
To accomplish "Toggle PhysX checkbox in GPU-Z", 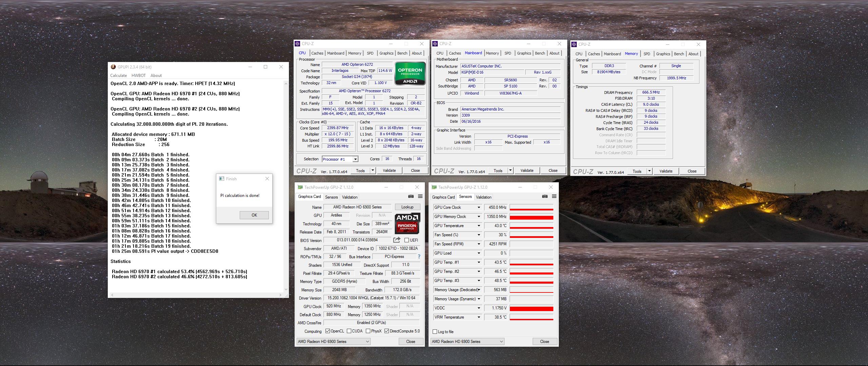I will point(368,331).
